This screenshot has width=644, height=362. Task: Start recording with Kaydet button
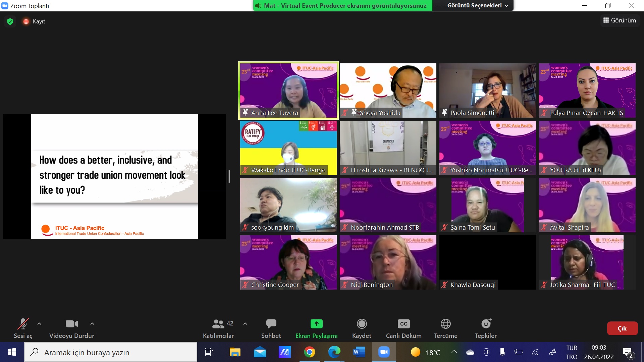(x=362, y=328)
